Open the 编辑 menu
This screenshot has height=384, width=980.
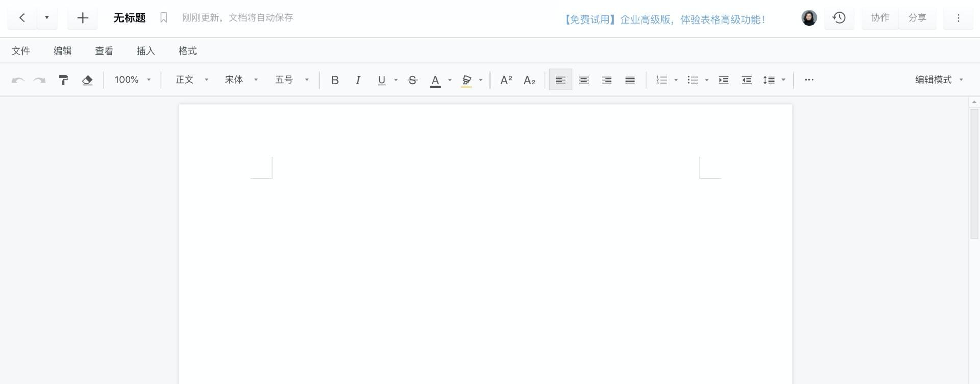(63, 51)
